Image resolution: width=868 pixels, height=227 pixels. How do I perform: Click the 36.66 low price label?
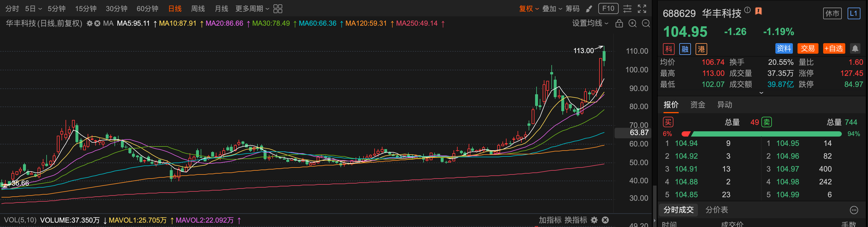click(20, 183)
